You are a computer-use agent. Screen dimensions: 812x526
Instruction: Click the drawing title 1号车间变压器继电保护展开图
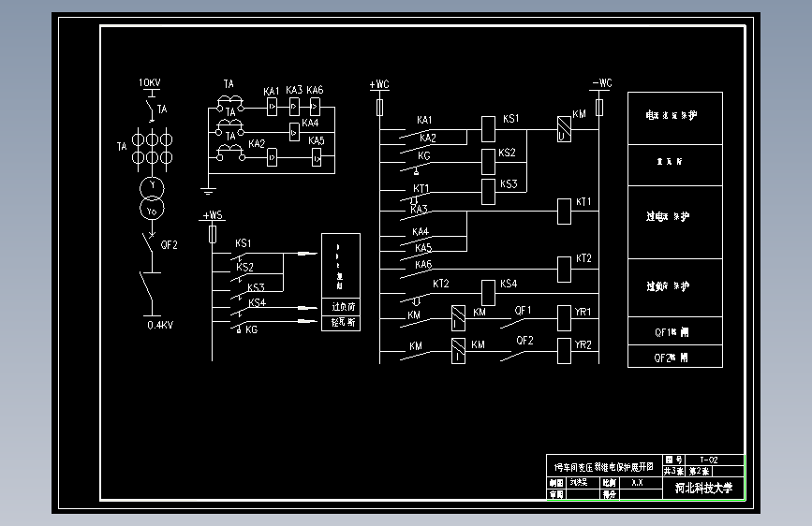[604, 467]
